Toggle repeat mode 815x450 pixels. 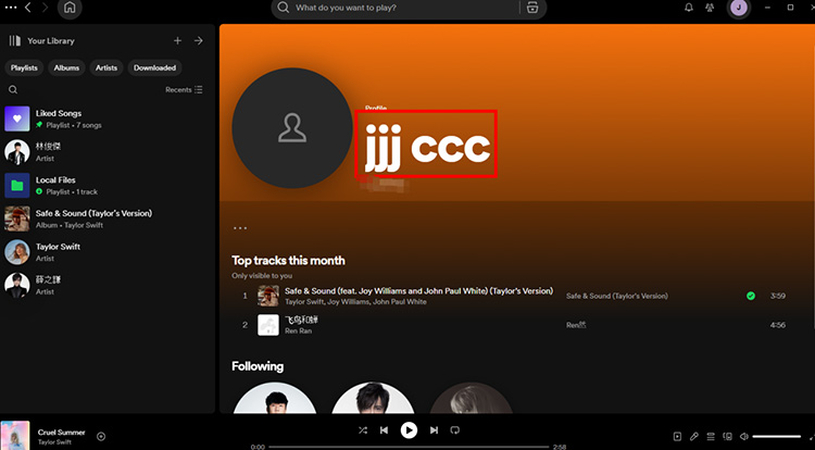tap(455, 430)
